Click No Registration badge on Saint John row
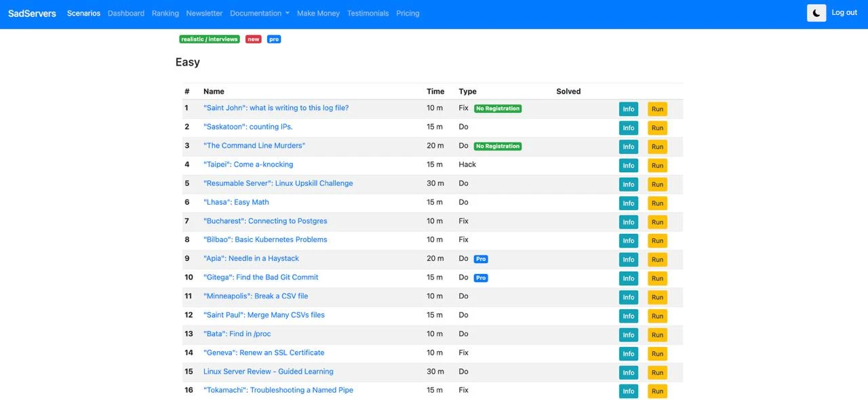Image resolution: width=868 pixels, height=400 pixels. click(x=498, y=108)
